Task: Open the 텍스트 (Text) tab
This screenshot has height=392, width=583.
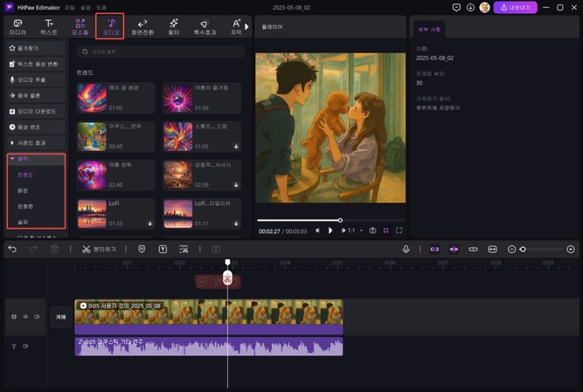Action: point(49,27)
